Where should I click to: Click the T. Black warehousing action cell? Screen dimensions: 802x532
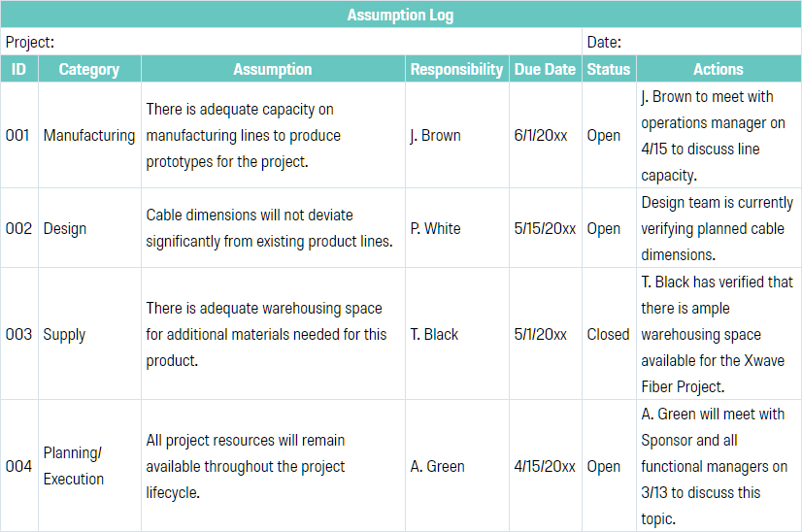718,334
